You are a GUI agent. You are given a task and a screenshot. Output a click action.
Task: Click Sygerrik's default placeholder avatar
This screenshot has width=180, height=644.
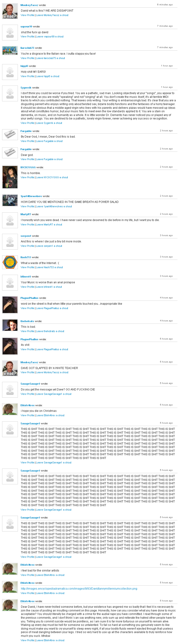pyautogui.click(x=10, y=93)
